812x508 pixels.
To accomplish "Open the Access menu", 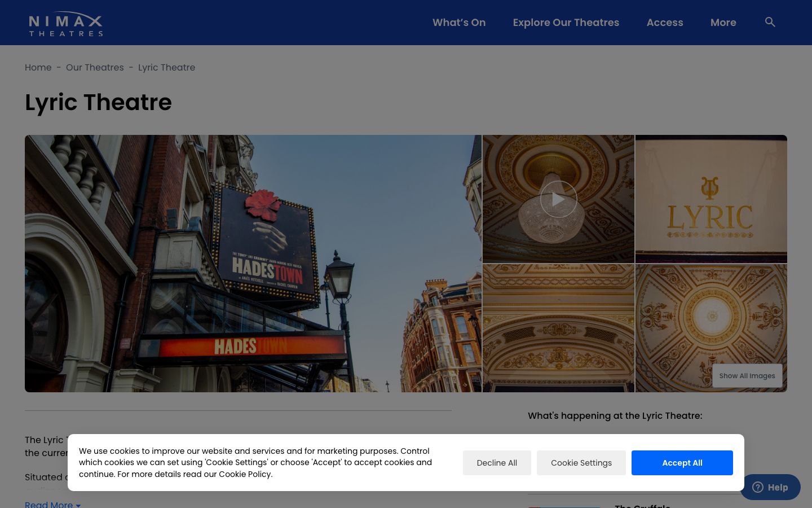I will [x=665, y=23].
